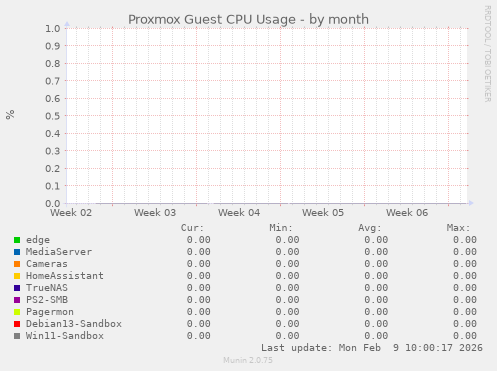Click the 'Week 06' x-axis label
Viewport: 497px width, 371px height.
pos(407,213)
